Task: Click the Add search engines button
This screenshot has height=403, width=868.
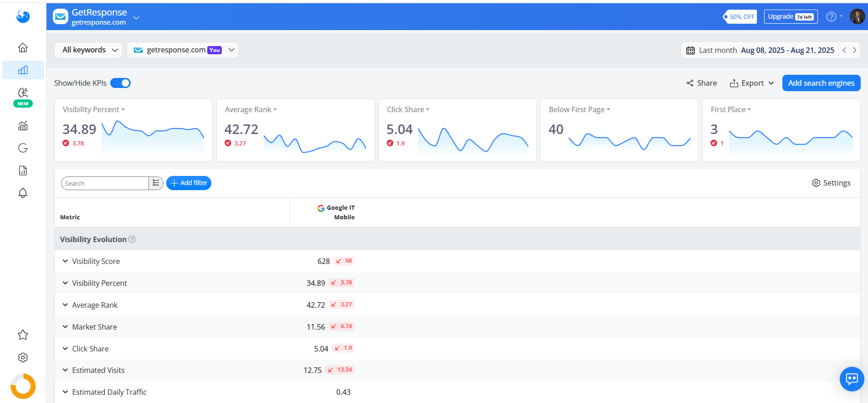Action: click(821, 83)
